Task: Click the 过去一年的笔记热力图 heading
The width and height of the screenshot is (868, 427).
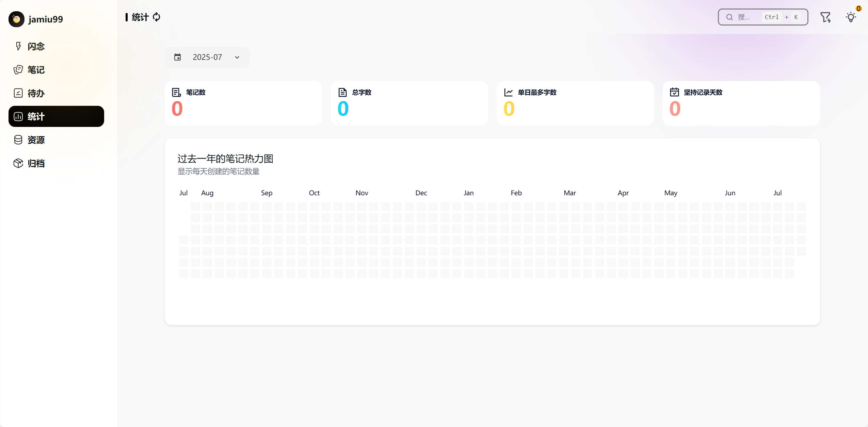Action: point(225,159)
